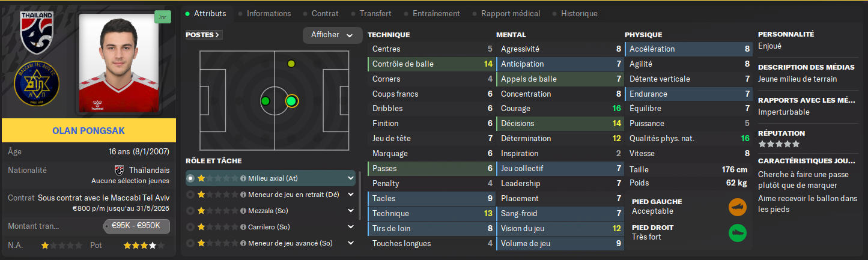868x260 pixels.
Task: Click the Thai flag beside Thaïlandais
Action: pyautogui.click(x=119, y=170)
